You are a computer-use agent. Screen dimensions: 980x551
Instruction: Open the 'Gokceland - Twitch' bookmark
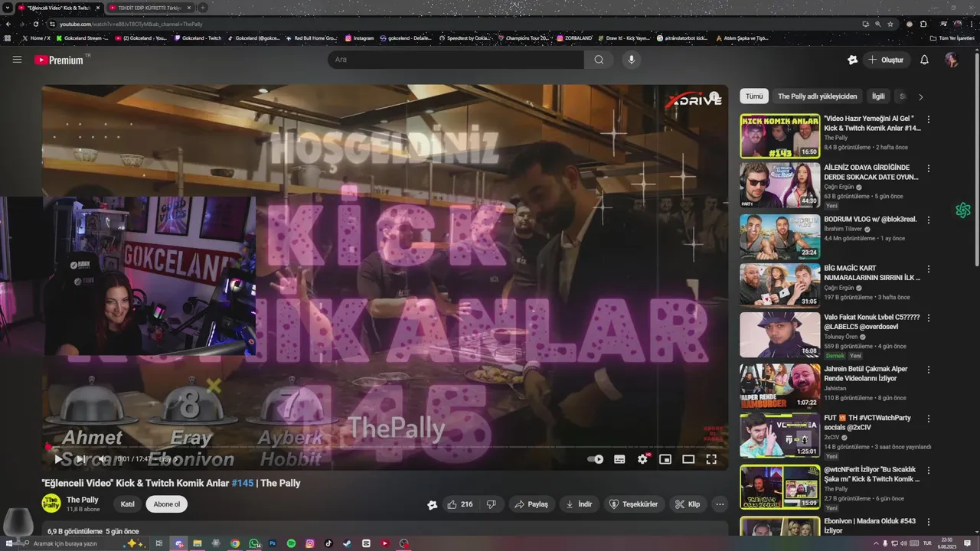click(x=198, y=37)
